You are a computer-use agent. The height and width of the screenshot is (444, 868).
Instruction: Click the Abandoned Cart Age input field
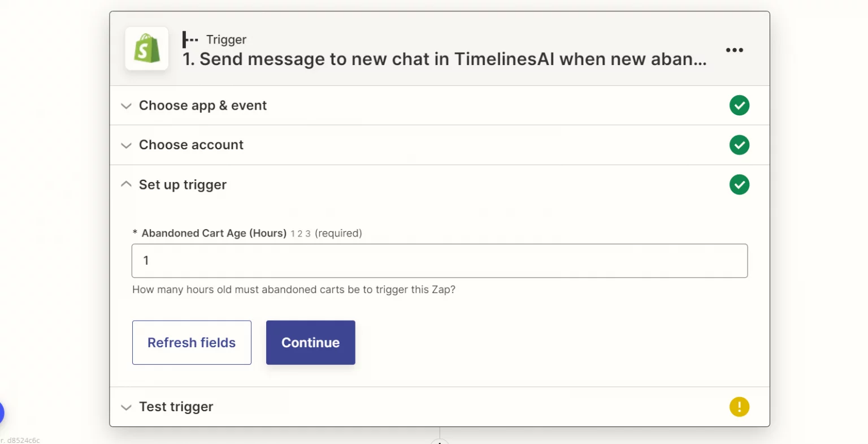(440, 261)
